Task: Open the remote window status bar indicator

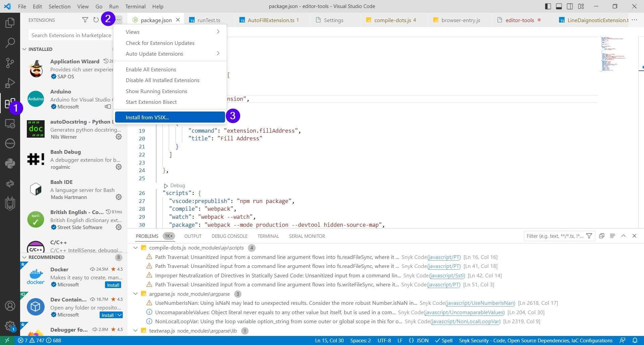Action: tap(7, 340)
